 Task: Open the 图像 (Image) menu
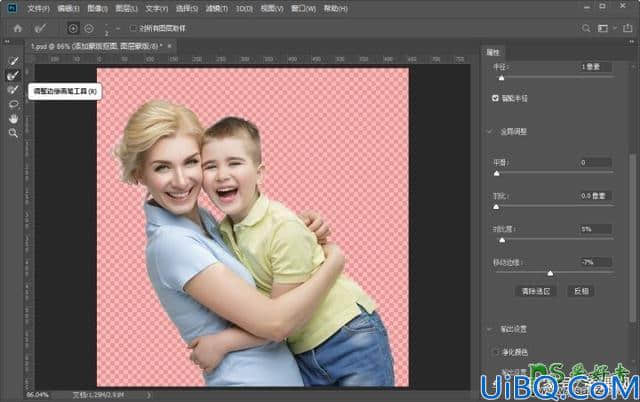[x=98, y=8]
